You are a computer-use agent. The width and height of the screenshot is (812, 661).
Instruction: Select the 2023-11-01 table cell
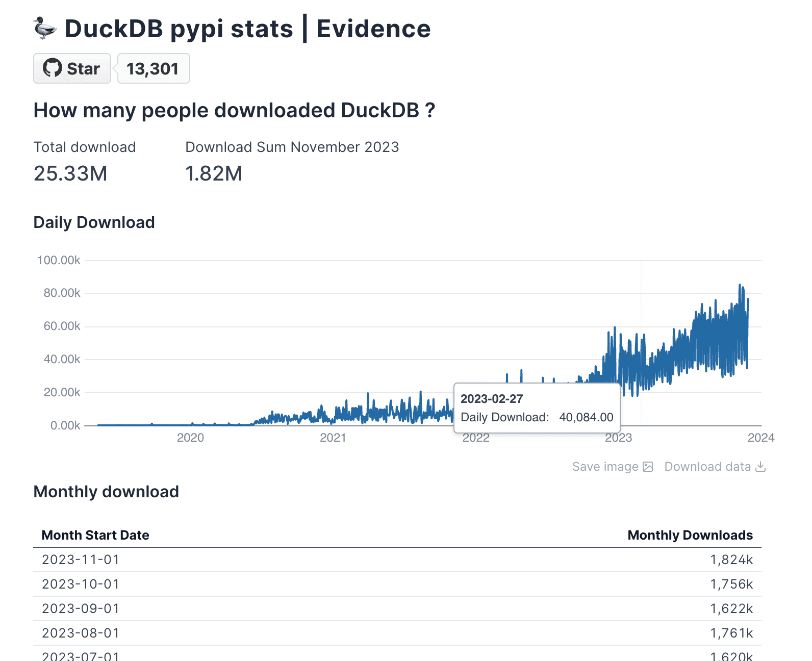(x=81, y=560)
